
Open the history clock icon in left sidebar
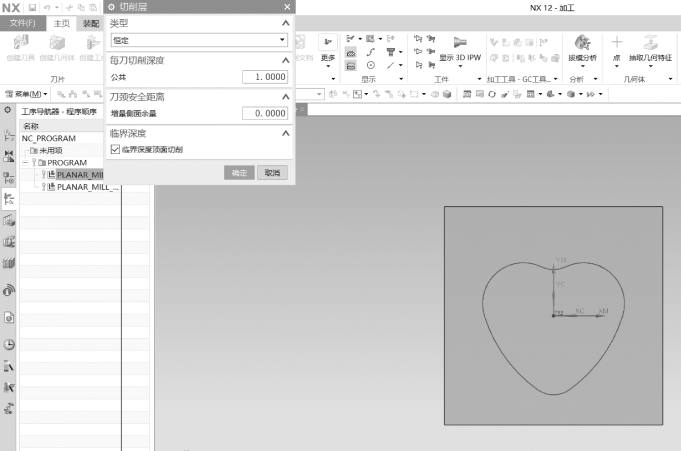click(9, 344)
